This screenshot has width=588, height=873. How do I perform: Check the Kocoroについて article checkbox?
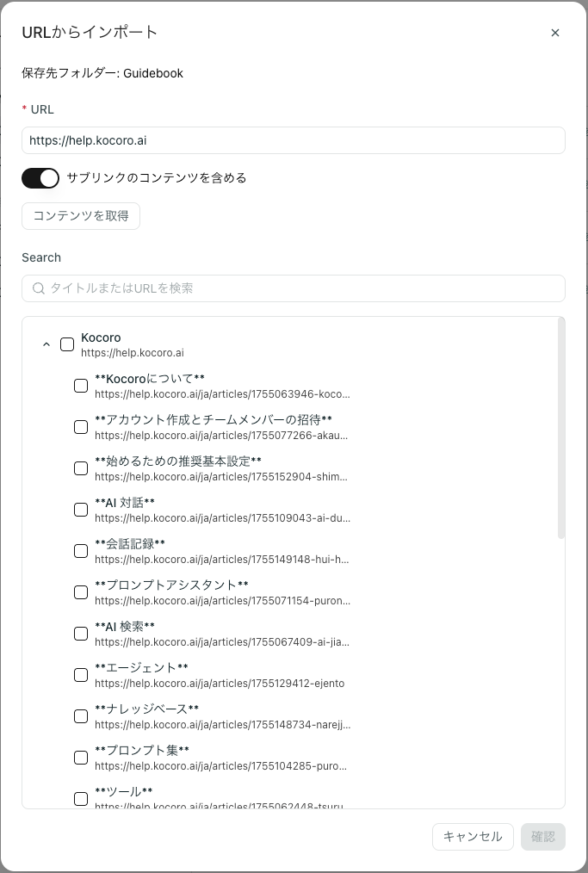tap(81, 386)
